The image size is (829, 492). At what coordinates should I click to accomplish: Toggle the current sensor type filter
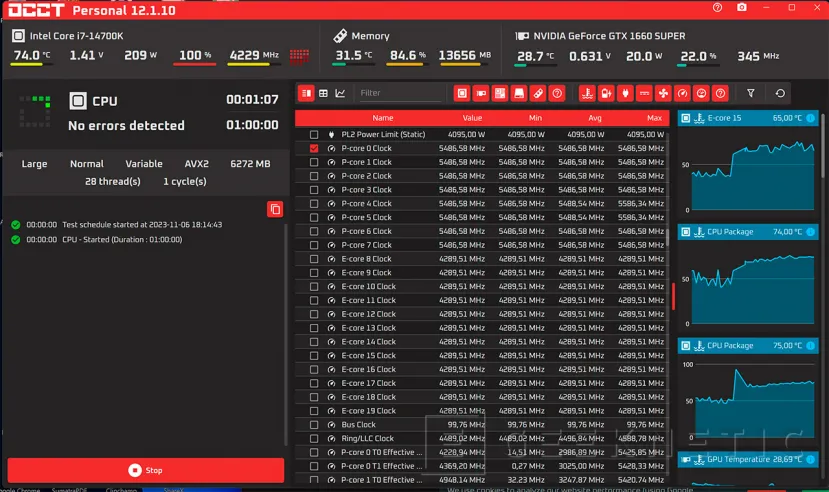tap(644, 94)
